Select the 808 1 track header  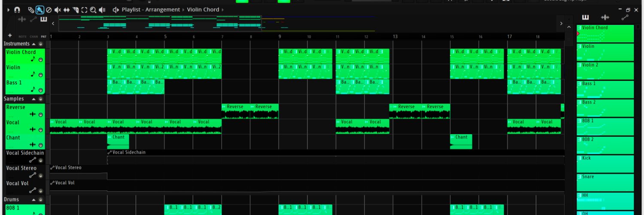25,209
